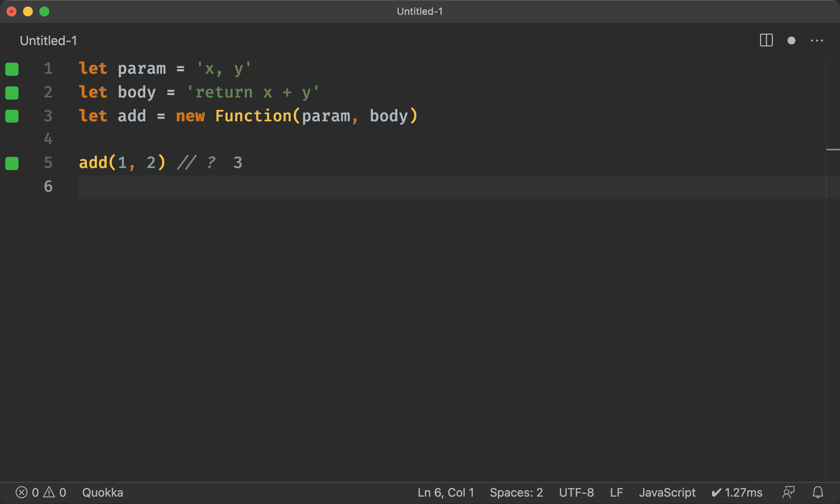The image size is (840, 504).
Task: Select the Untitled-1 editor tab
Action: click(x=48, y=41)
